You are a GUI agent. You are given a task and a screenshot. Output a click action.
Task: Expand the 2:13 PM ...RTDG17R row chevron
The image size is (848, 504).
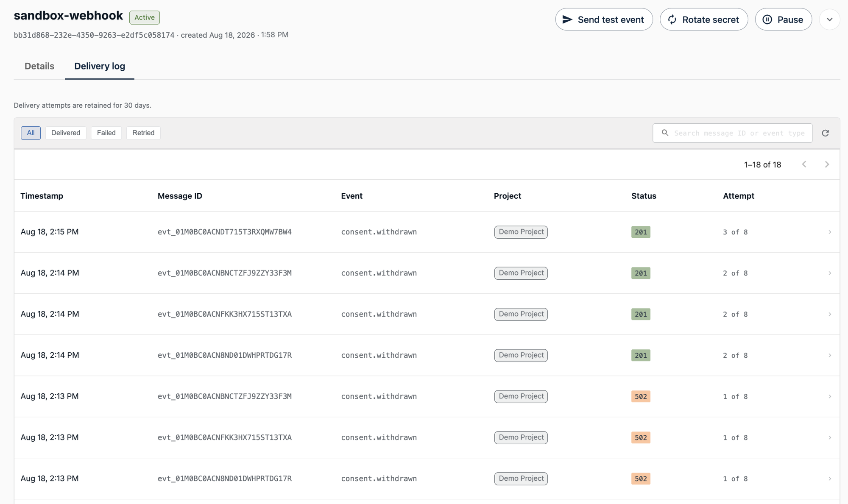(829, 479)
